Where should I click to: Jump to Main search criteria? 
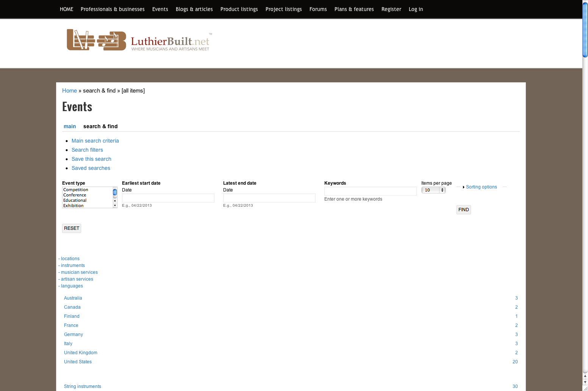click(x=95, y=141)
